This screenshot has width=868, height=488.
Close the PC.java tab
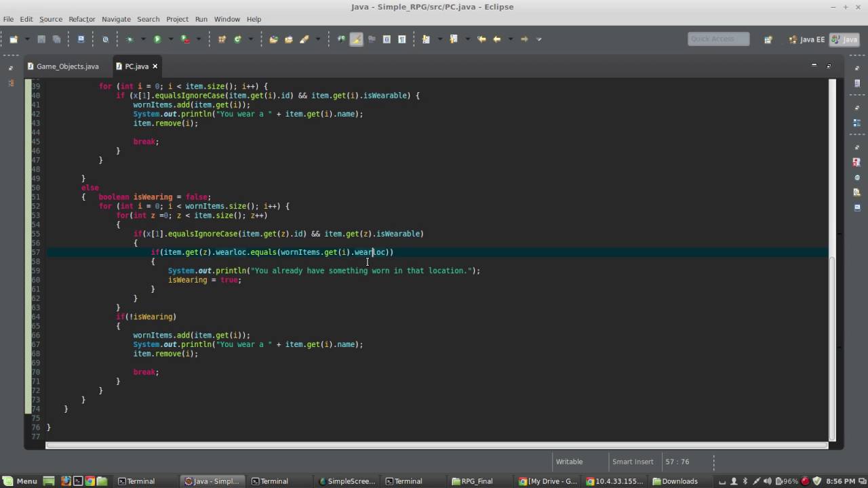(155, 66)
